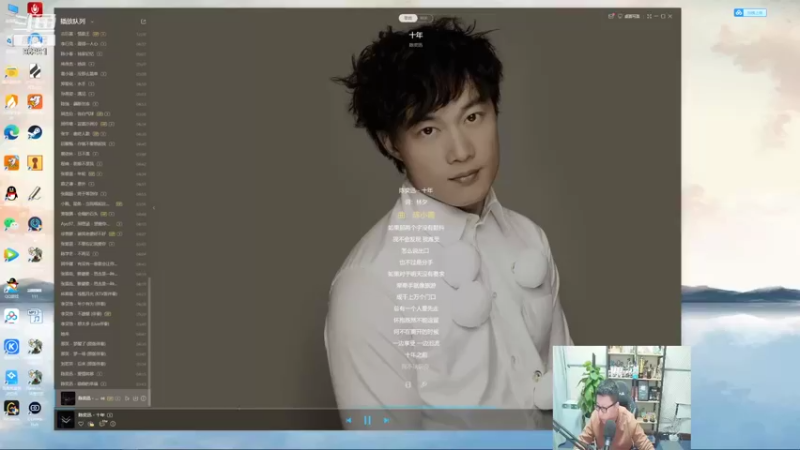Open the green play-arrow video desktop icon

pos(11,255)
